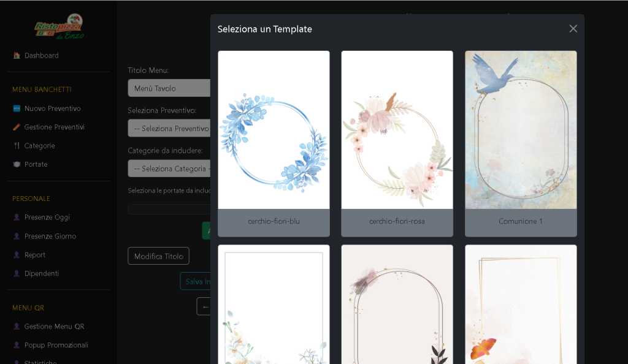
Task: Open Popup Promozionali link
Action: pyautogui.click(x=56, y=345)
